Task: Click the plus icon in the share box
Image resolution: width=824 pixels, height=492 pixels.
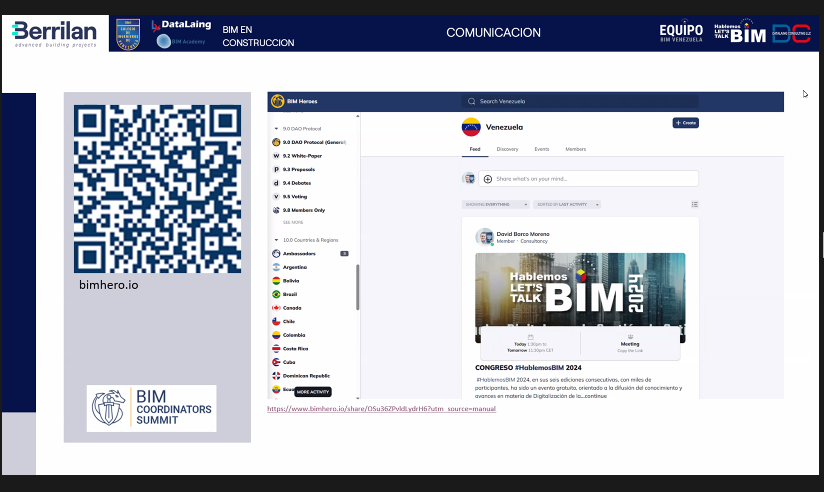Action: click(x=488, y=179)
